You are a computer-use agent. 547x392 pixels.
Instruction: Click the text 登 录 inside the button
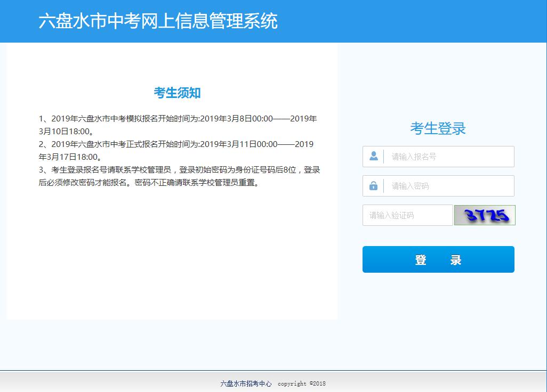coord(438,259)
